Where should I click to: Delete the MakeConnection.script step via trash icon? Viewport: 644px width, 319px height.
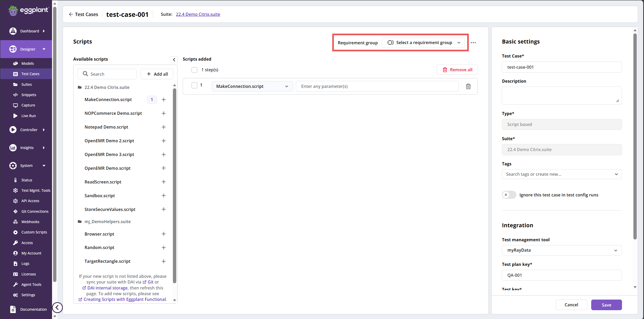(468, 86)
